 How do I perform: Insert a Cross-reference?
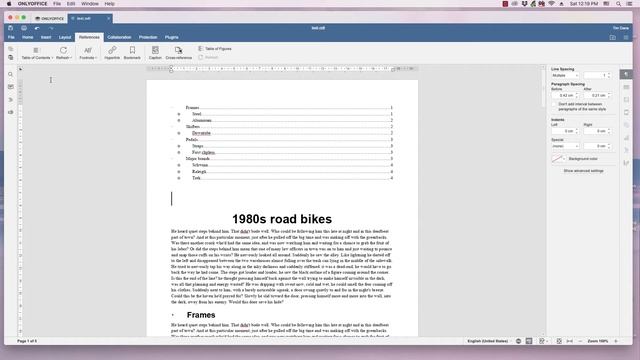178,53
